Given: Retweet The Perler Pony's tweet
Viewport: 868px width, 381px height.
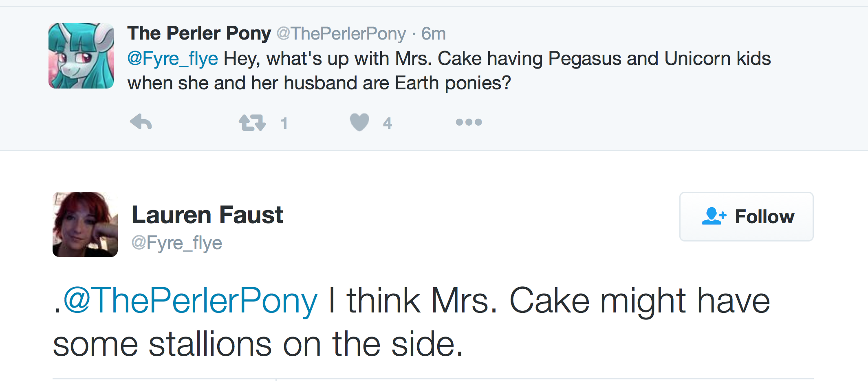Looking at the screenshot, I should [x=252, y=122].
